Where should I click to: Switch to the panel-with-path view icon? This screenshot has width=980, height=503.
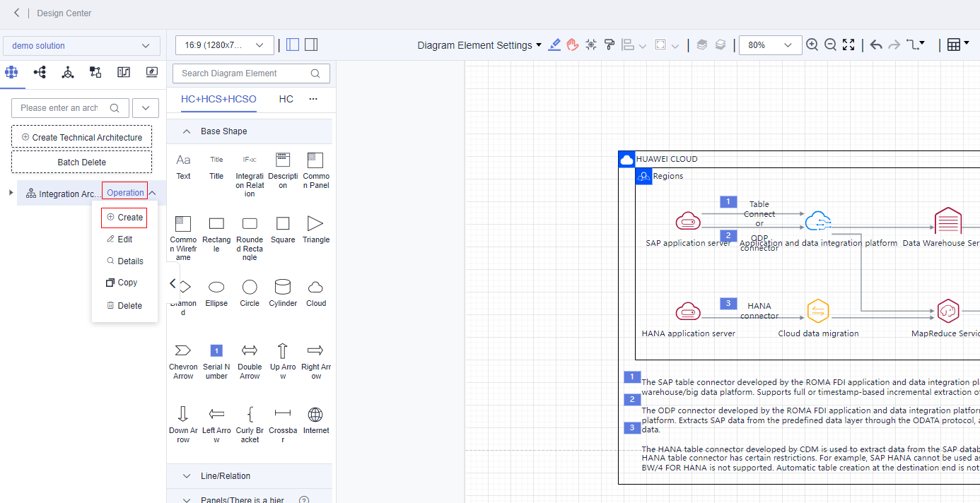[124, 72]
